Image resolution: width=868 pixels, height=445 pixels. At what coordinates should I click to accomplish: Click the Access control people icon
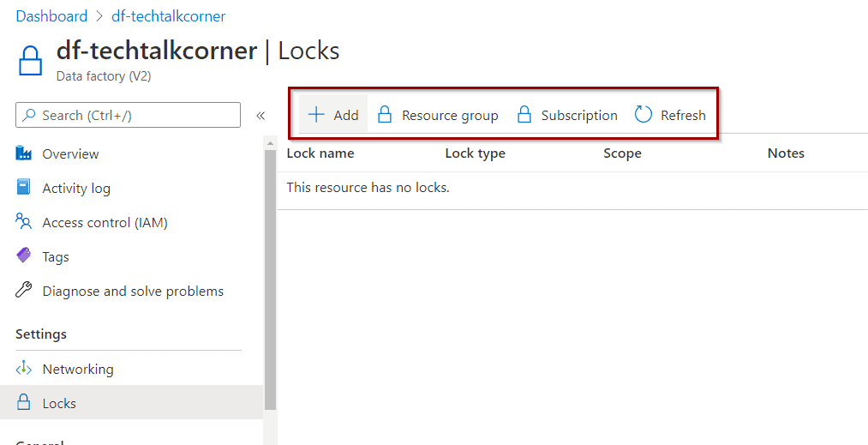point(24,222)
